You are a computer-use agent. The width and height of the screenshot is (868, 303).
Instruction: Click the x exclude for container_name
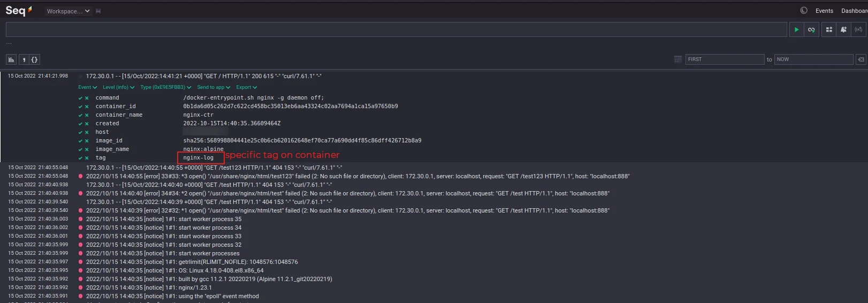pyautogui.click(x=87, y=115)
